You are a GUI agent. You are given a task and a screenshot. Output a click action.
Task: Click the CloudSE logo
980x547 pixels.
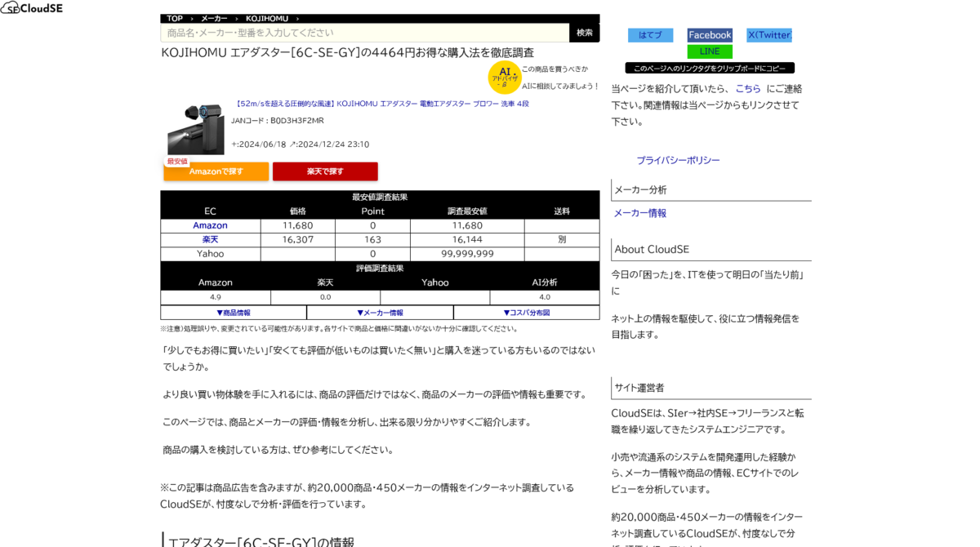32,8
